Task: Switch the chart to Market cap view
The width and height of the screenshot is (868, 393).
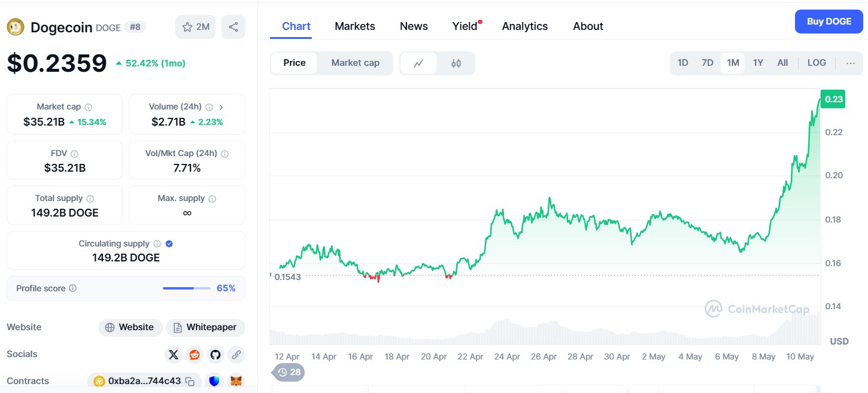Action: [356, 62]
